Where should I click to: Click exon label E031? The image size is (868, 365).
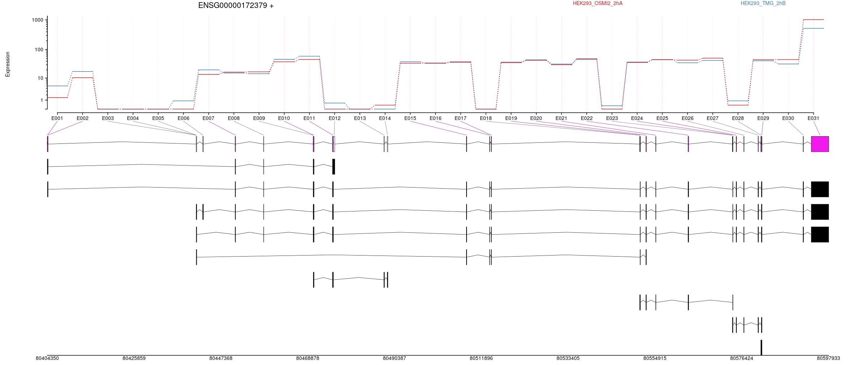(x=813, y=118)
